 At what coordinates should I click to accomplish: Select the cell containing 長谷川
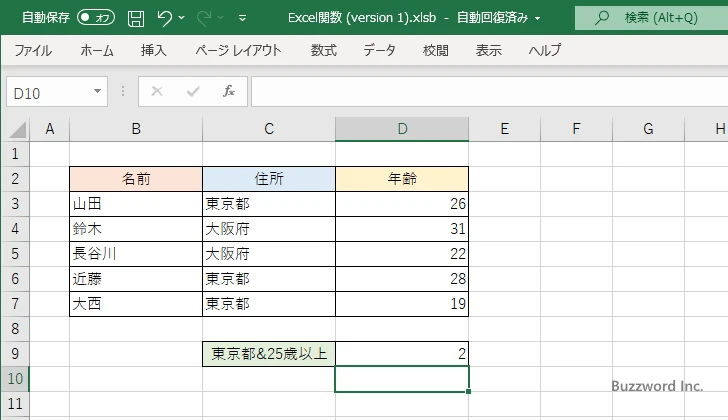click(x=136, y=254)
